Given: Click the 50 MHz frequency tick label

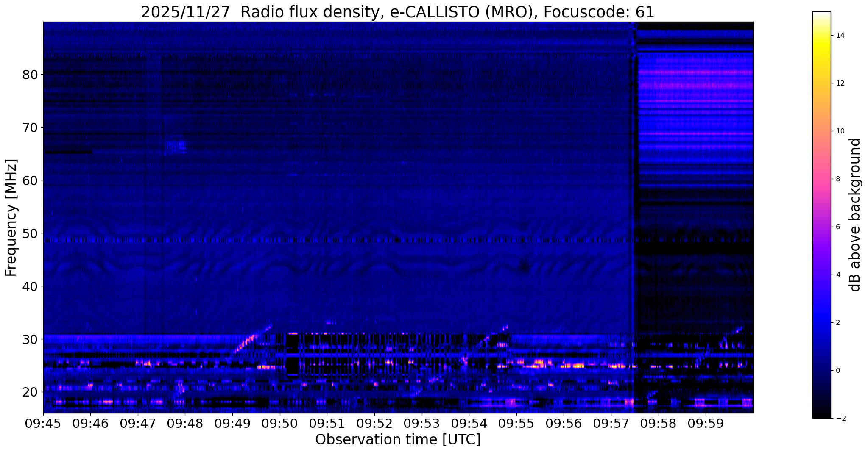Looking at the screenshot, I should click(30, 233).
